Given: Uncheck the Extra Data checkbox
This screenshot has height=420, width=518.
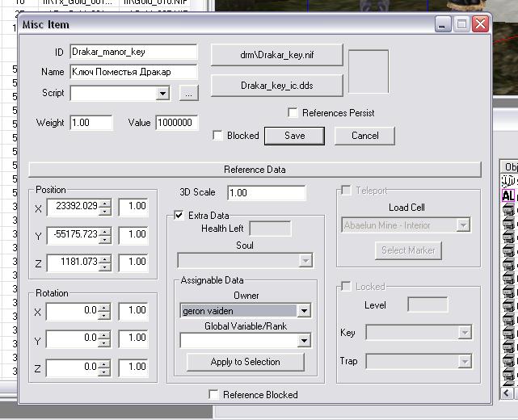Looking at the screenshot, I should pos(179,216).
